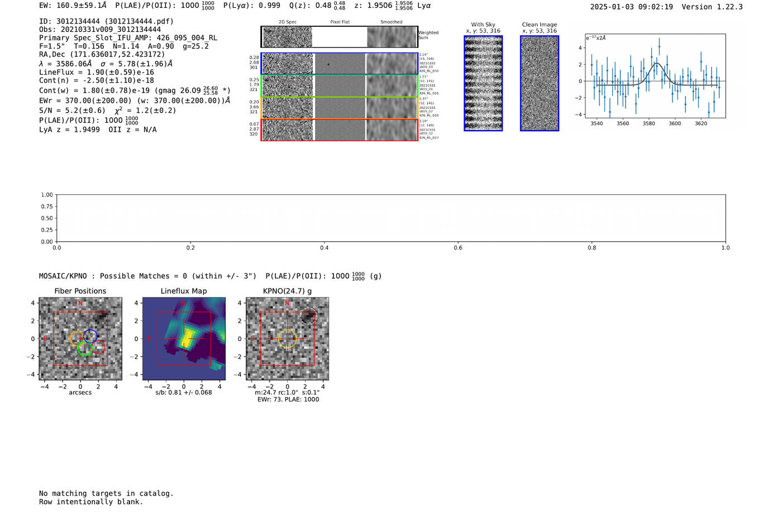The height and width of the screenshot is (532, 782).
Task: Click the "Lineflux Map" plot title
Action: click(x=184, y=291)
